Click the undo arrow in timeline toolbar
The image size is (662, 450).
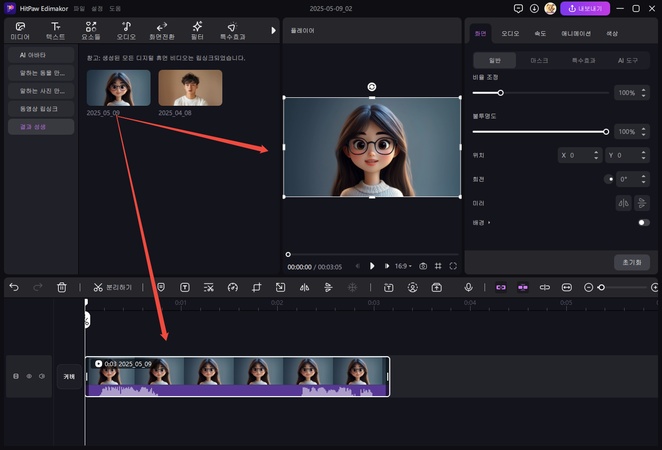14,287
